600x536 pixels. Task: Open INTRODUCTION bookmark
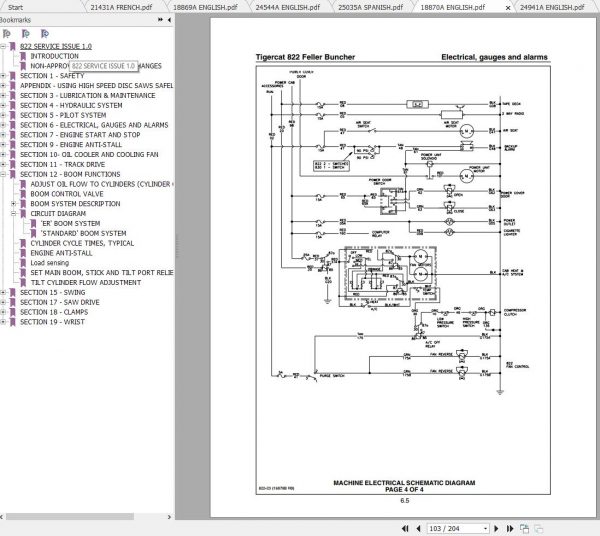pos(54,56)
